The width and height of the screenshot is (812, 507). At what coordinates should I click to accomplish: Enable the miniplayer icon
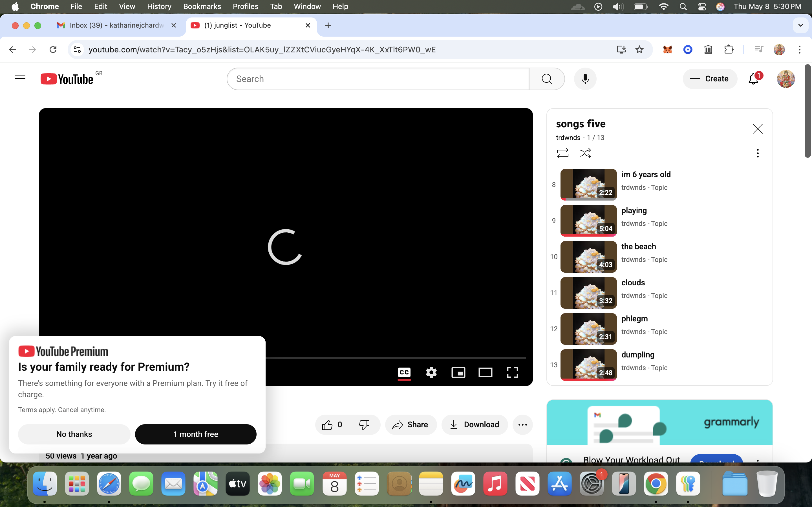[458, 372]
